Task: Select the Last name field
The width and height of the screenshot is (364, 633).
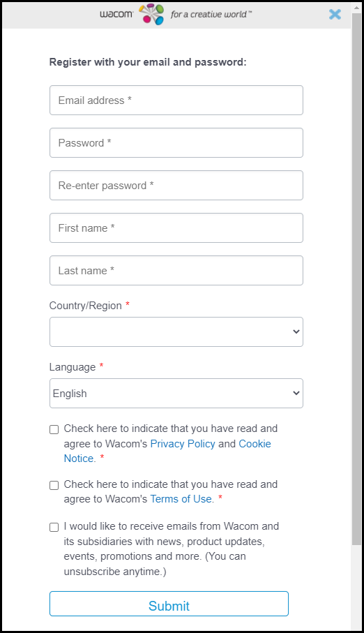Action: coord(176,271)
